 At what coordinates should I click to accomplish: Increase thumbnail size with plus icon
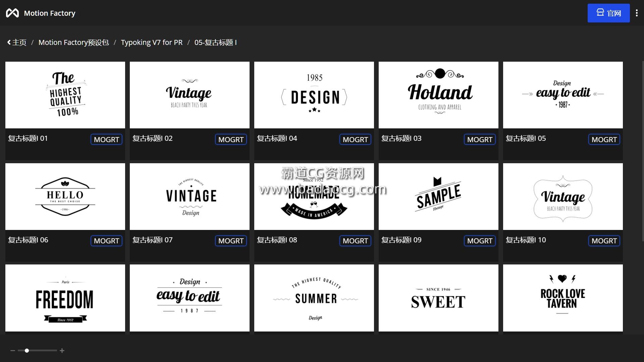(62, 351)
